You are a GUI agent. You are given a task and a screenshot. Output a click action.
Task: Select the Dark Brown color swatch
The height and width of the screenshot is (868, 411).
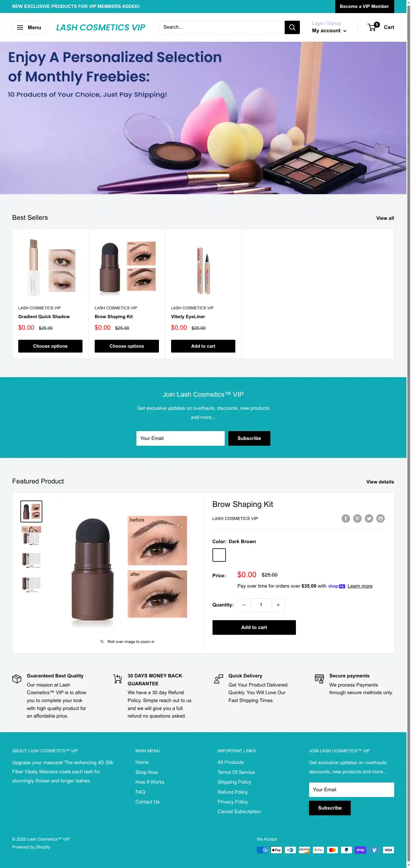click(219, 555)
